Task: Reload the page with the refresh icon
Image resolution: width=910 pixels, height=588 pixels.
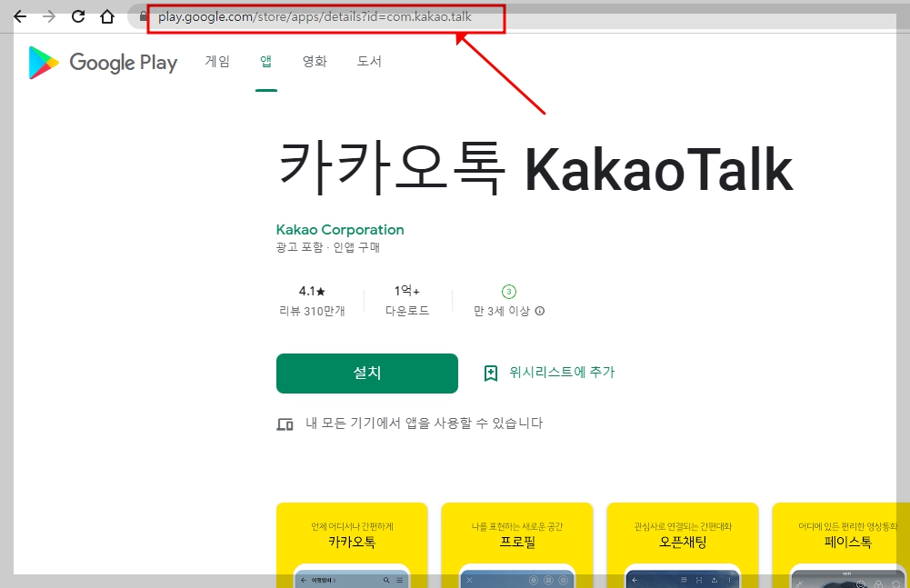Action: tap(78, 16)
